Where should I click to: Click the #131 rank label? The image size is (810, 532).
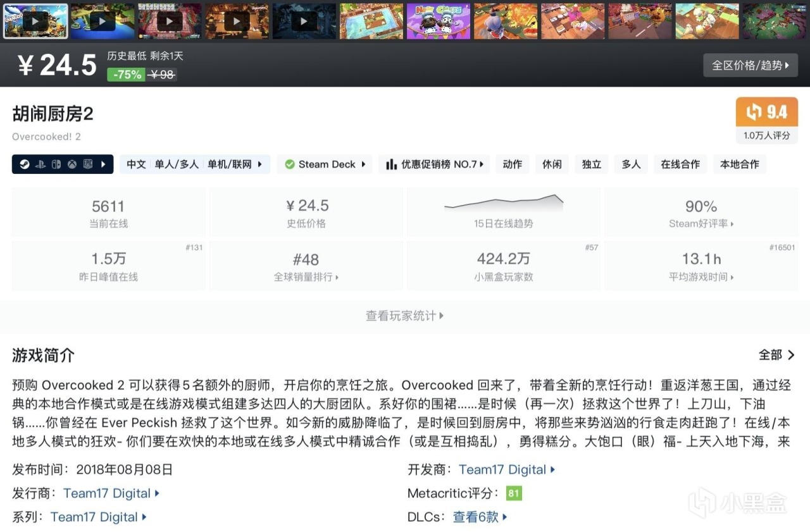194,248
